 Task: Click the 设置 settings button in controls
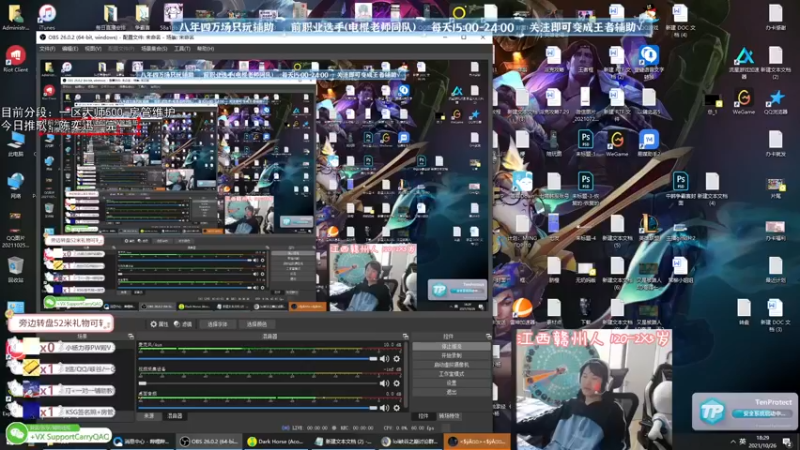pos(451,383)
